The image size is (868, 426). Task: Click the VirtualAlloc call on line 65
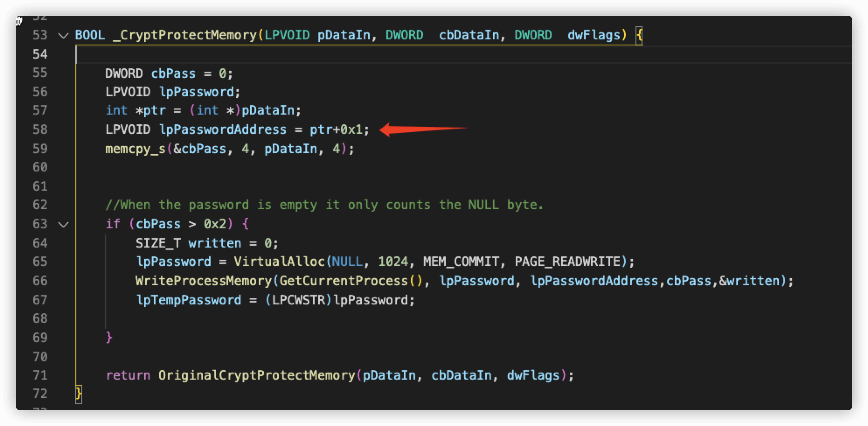pyautogui.click(x=279, y=262)
